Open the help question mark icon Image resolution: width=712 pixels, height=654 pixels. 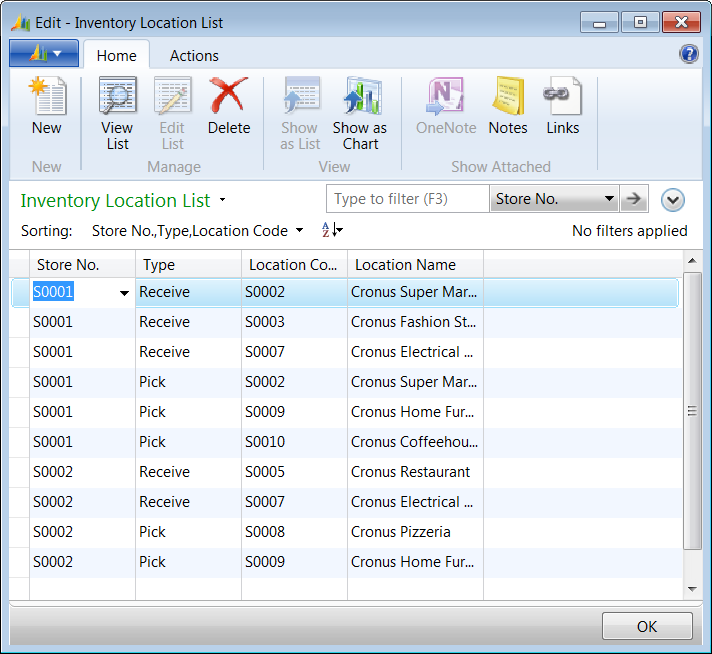[689, 54]
